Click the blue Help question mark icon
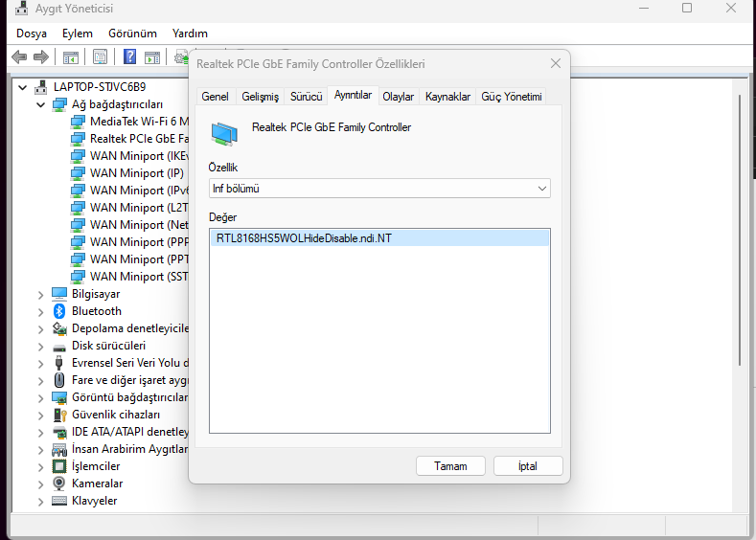 point(129,56)
